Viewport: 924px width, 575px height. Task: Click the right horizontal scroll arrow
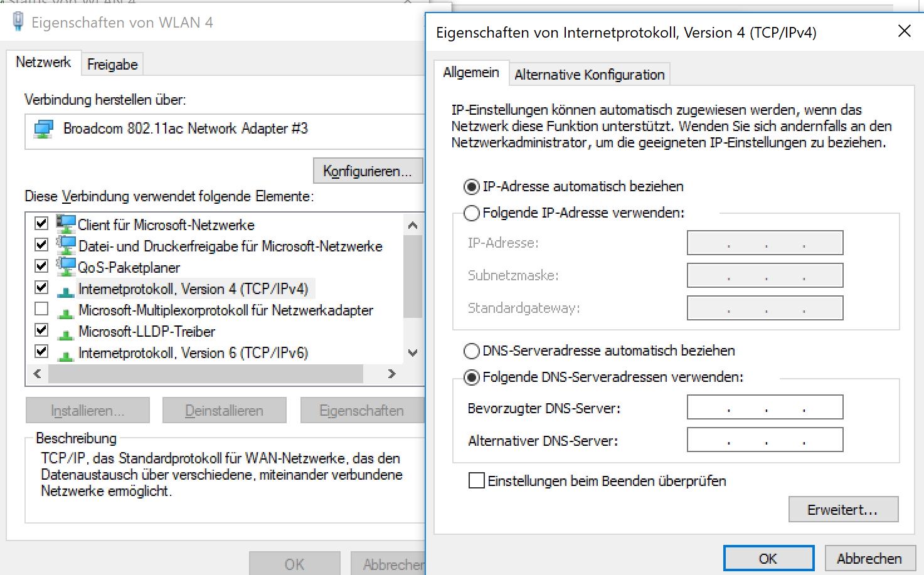coord(392,374)
